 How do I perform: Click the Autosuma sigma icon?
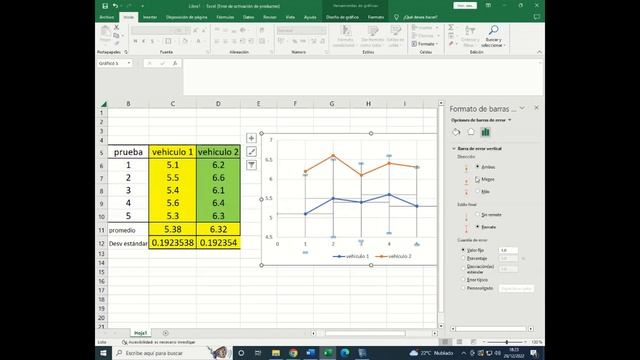pos(451,27)
